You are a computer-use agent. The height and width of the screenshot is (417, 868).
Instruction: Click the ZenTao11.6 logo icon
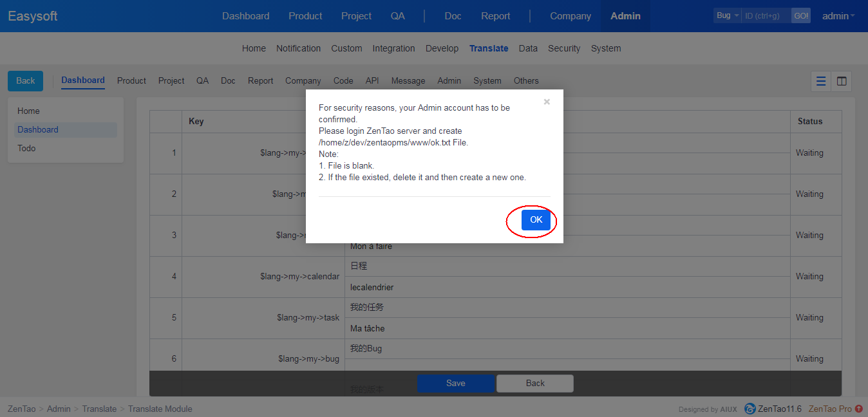[x=750, y=409]
